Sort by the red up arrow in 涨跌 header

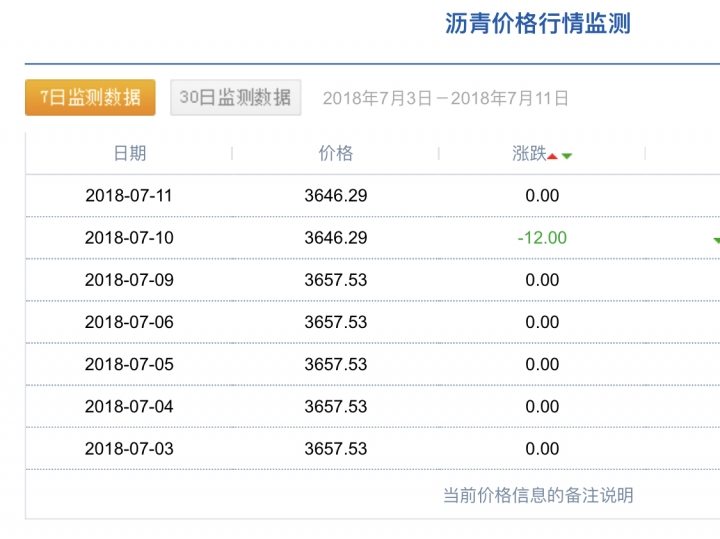tap(552, 157)
